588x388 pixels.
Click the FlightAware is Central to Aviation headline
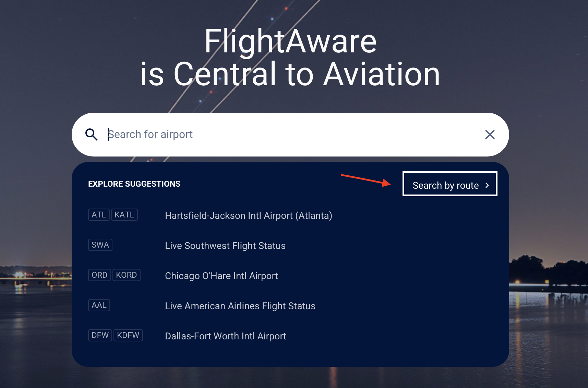(290, 58)
